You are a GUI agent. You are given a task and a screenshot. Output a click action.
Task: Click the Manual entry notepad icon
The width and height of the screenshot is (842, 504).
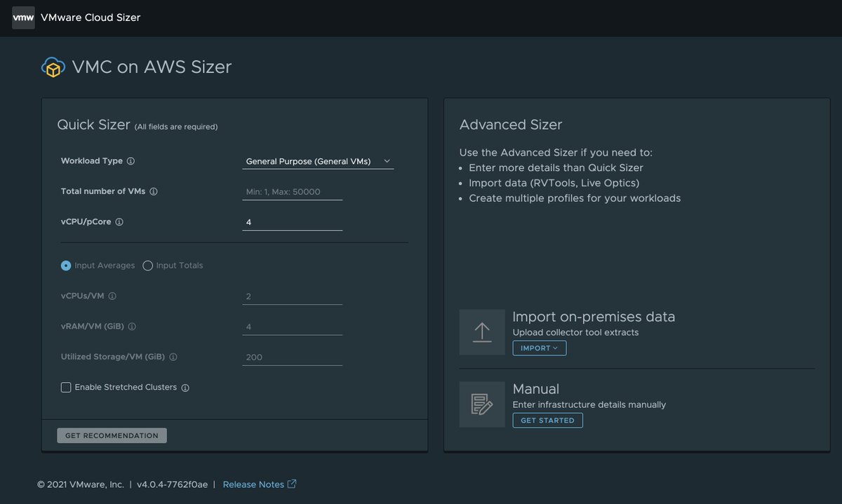coord(482,404)
